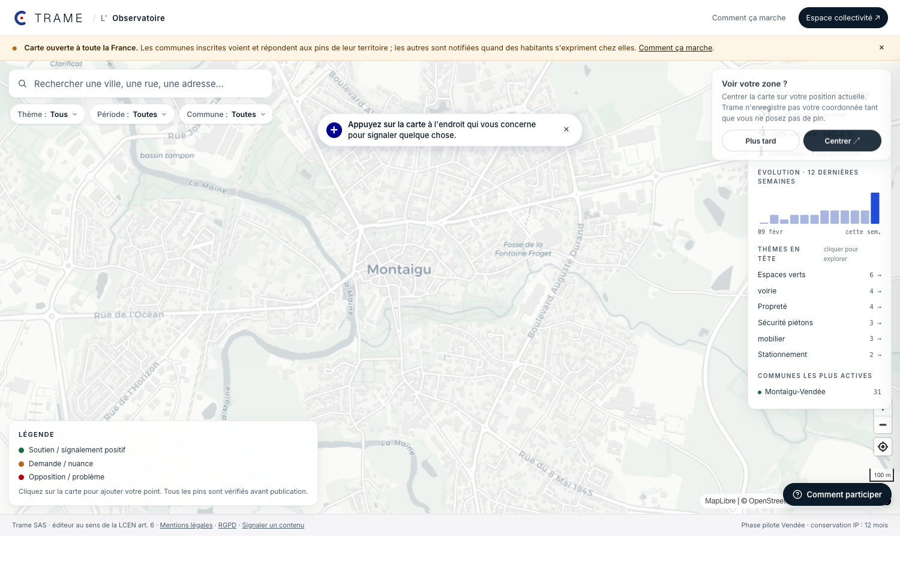Click the Centrer button
The height and width of the screenshot is (588, 900).
point(842,141)
